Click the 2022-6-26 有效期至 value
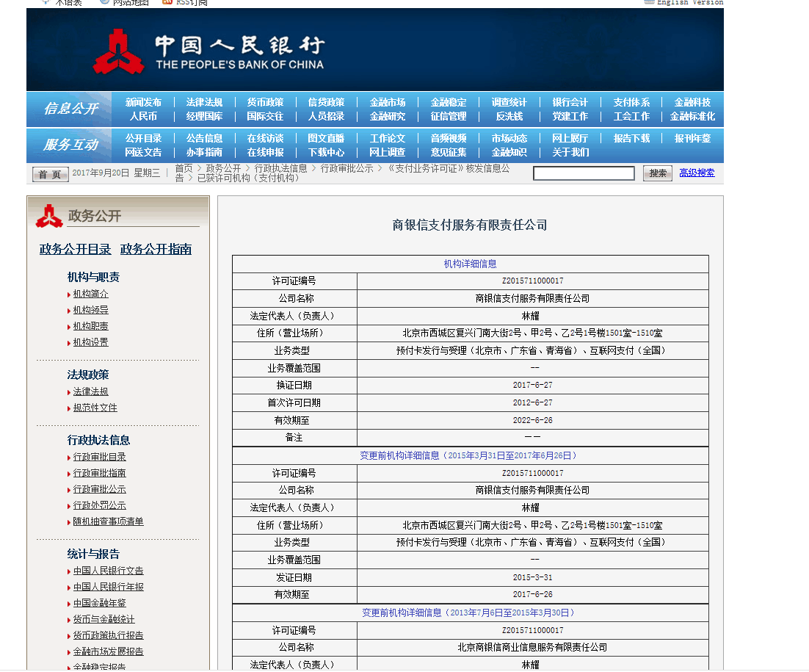 [532, 420]
